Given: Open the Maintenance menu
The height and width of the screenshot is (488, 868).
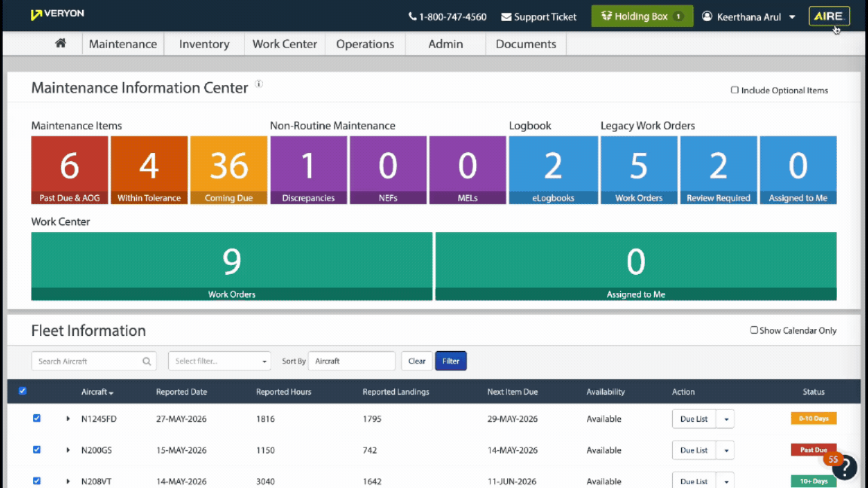Looking at the screenshot, I should [x=123, y=44].
